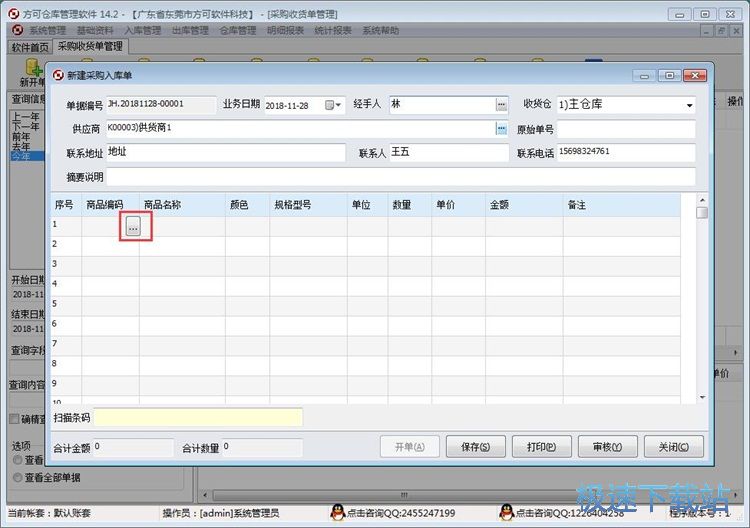Image resolution: width=750 pixels, height=528 pixels.
Task: Click the 摘要说明 input field
Action: point(400,176)
